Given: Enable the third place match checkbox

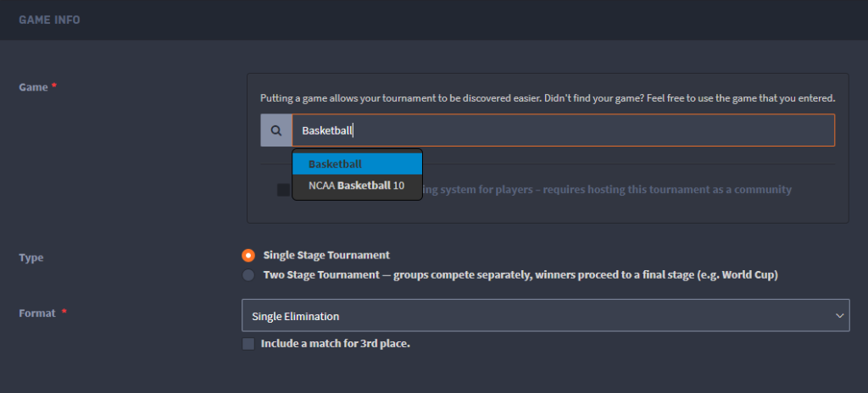Looking at the screenshot, I should click(x=248, y=344).
